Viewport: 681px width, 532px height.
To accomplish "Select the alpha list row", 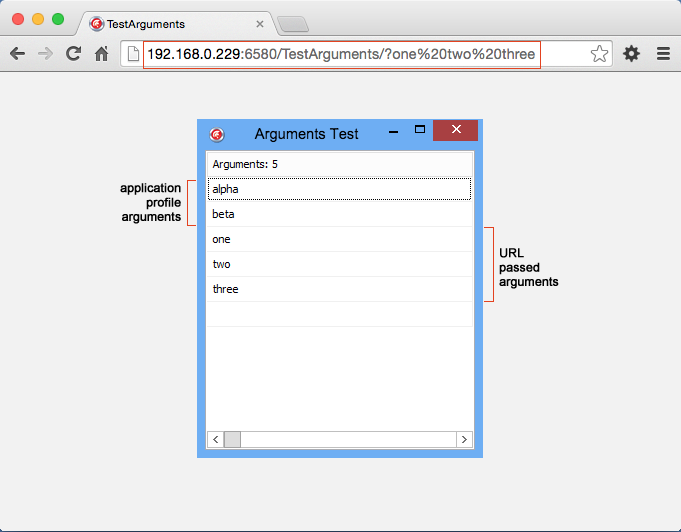I will coord(339,189).
